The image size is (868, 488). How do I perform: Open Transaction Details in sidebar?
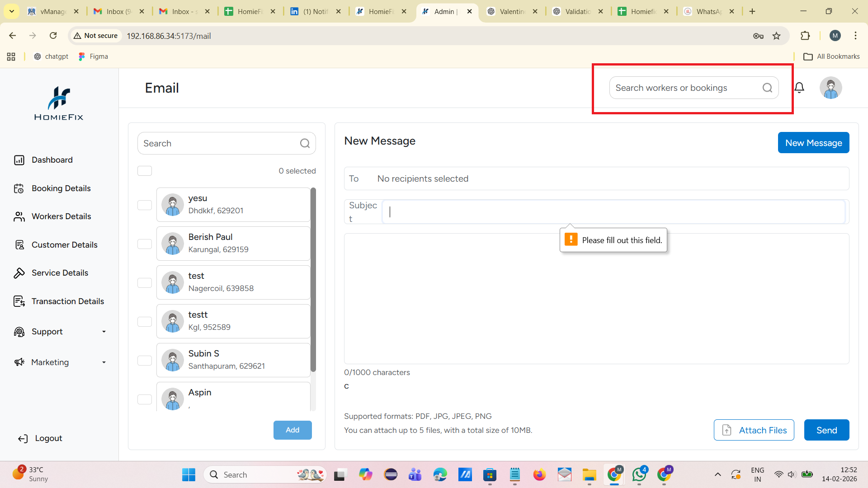click(67, 301)
